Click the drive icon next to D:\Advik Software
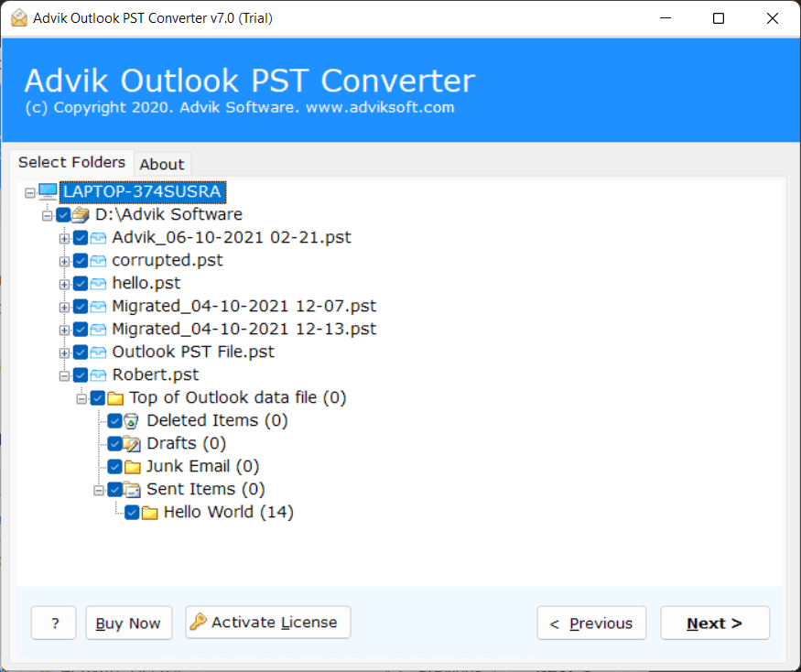This screenshot has height=672, width=801. pos(81,214)
